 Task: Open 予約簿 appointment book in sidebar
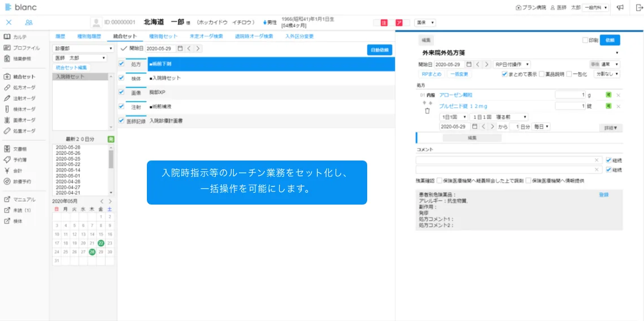click(x=16, y=159)
